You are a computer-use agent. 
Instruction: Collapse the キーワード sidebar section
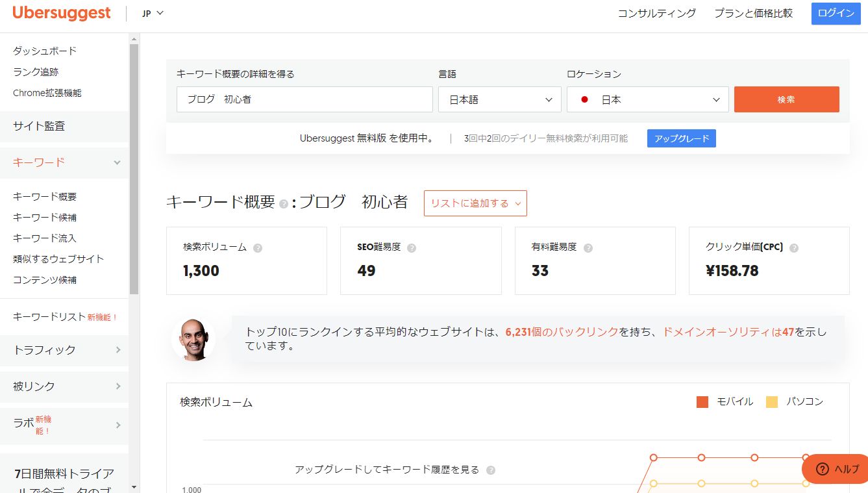pos(64,162)
